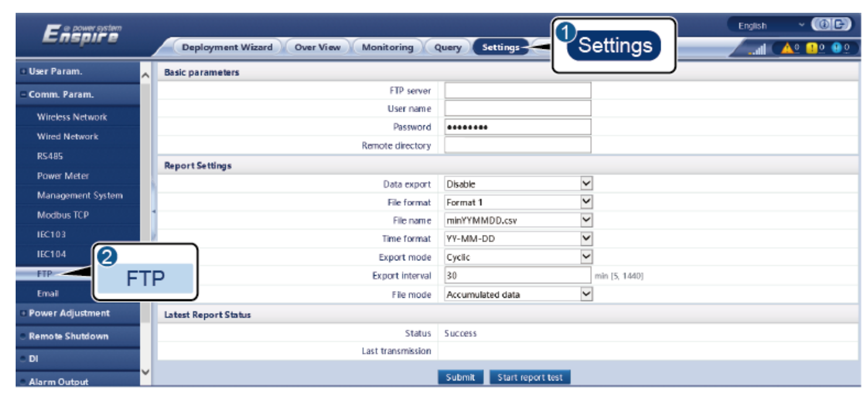
Task: Focus the Password field
Action: pos(518,127)
